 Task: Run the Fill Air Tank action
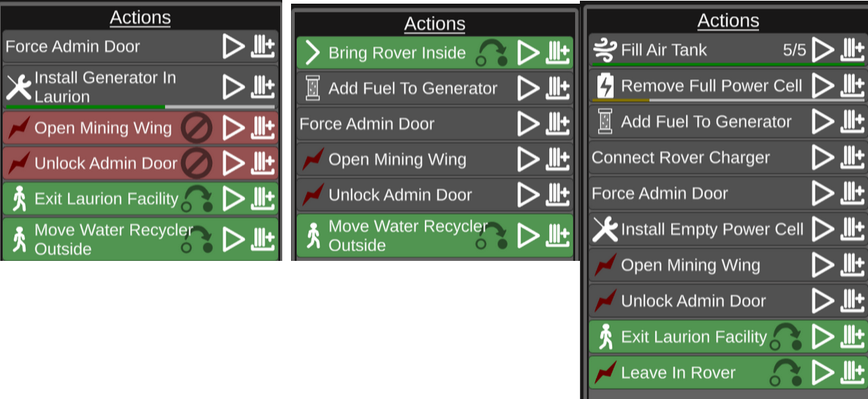pyautogui.click(x=823, y=50)
